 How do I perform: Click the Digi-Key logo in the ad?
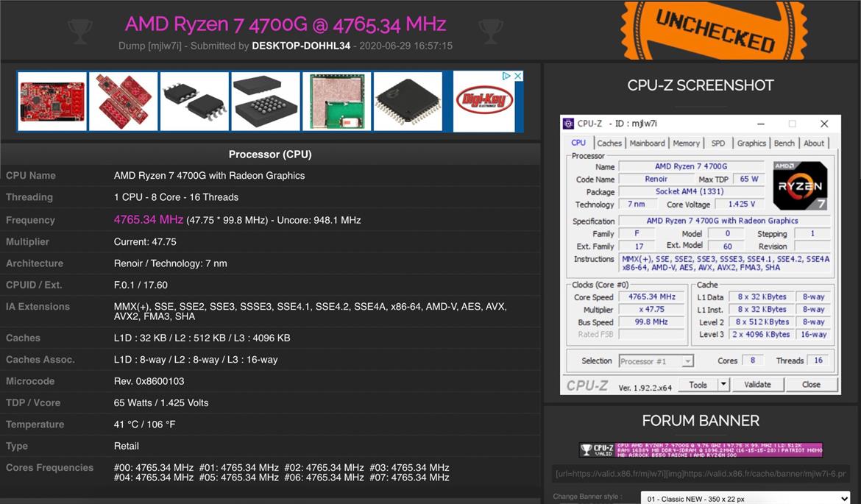coord(484,101)
